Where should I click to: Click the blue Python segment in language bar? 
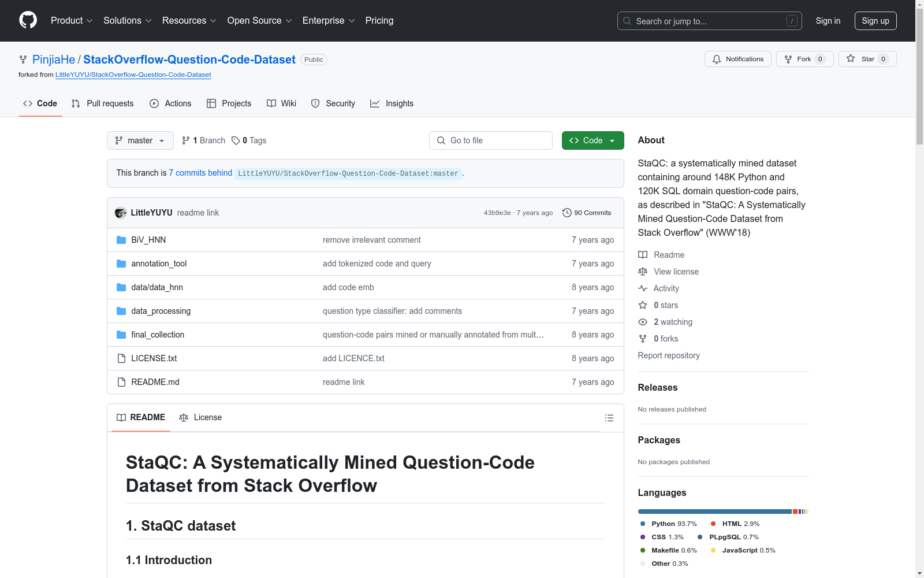[715, 512]
